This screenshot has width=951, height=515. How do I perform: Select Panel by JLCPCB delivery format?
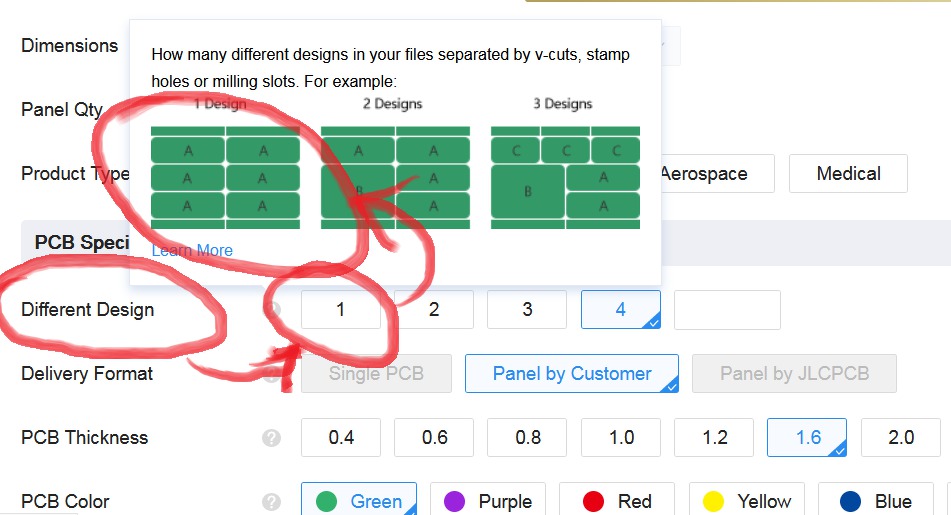click(794, 374)
